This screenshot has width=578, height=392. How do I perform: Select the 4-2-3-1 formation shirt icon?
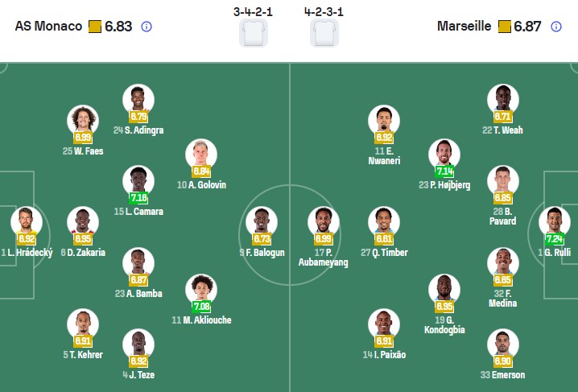[x=324, y=33]
